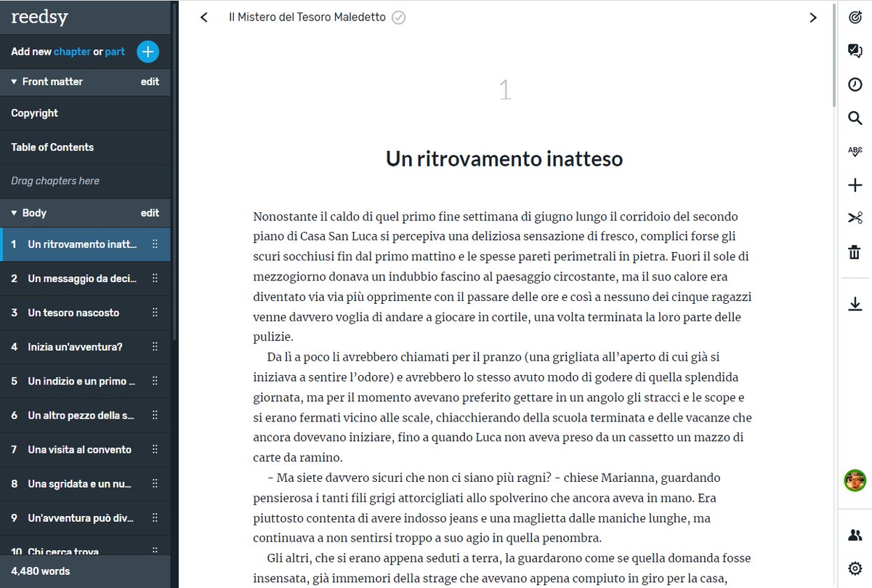Select chapter 1 Un ritrovamento inatteso
Viewport: 872px width, 588px height.
click(x=85, y=244)
